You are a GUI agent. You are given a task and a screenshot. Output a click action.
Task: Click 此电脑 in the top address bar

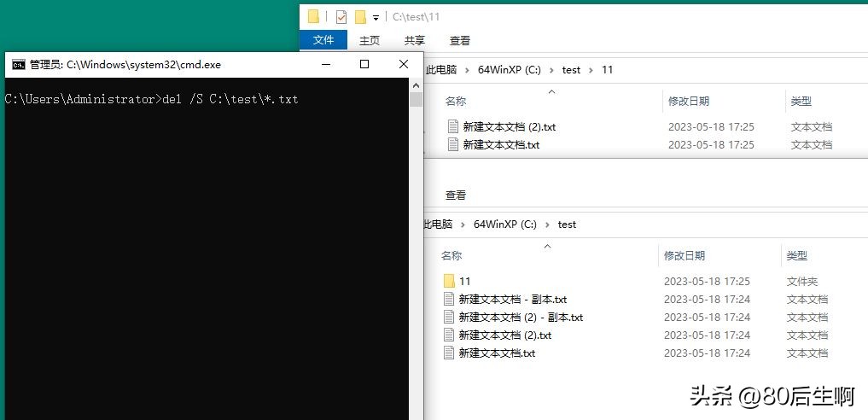[441, 70]
